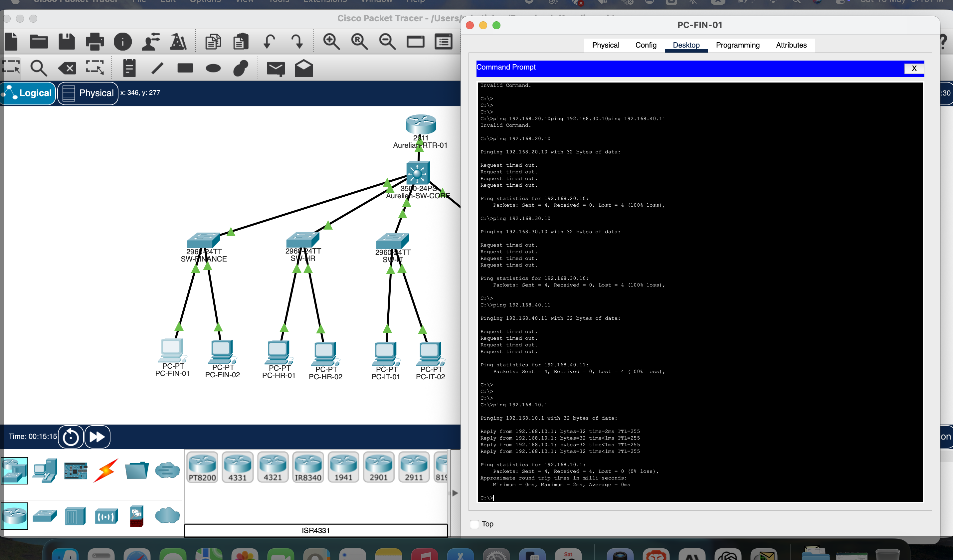Reset zoom with the magnifier R icon

point(359,41)
